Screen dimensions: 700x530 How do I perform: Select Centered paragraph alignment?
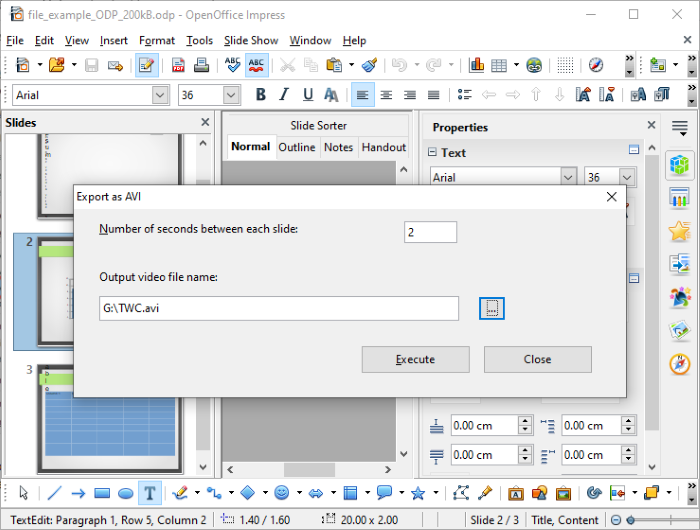pos(386,95)
